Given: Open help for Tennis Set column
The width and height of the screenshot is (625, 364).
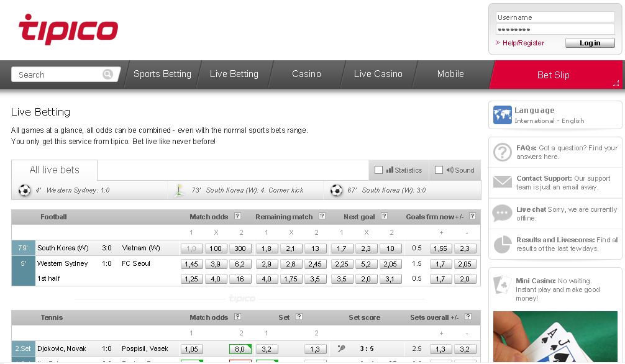Looking at the screenshot, I should click(299, 317).
